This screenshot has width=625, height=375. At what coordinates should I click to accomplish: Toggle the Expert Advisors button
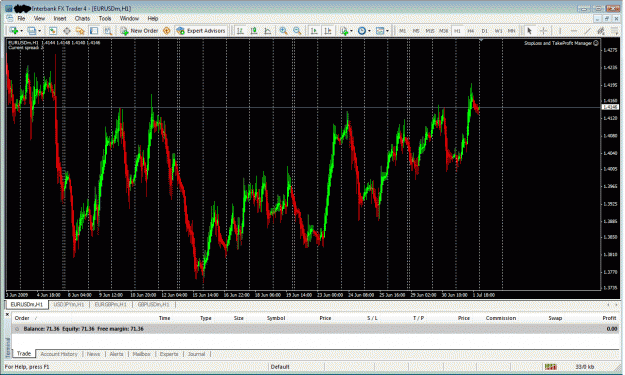point(201,31)
